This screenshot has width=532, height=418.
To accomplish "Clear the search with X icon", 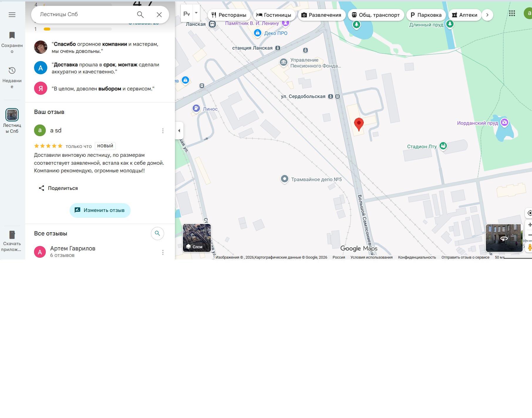I will tap(159, 15).
